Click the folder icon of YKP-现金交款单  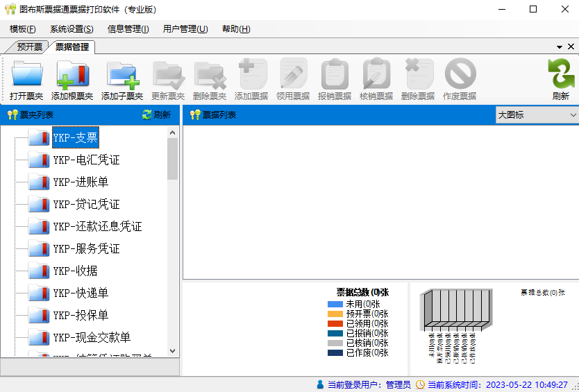tap(39, 337)
